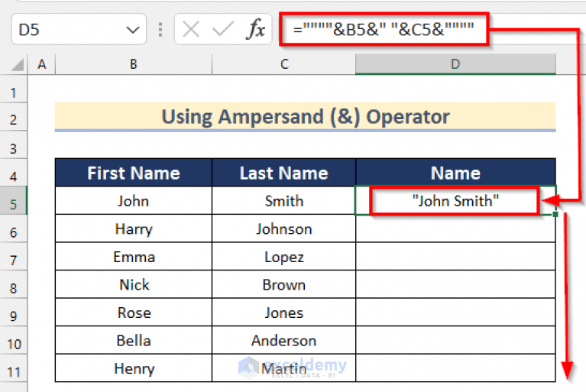
Task: Select empty Name cell in Bella's row
Action: (455, 341)
